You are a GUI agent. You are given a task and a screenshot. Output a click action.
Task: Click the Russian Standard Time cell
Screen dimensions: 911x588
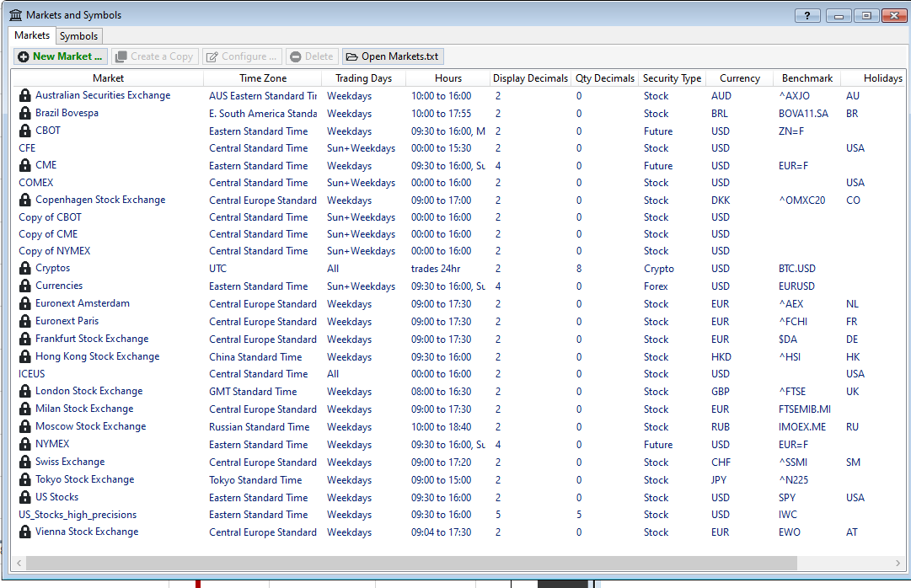coord(259,426)
